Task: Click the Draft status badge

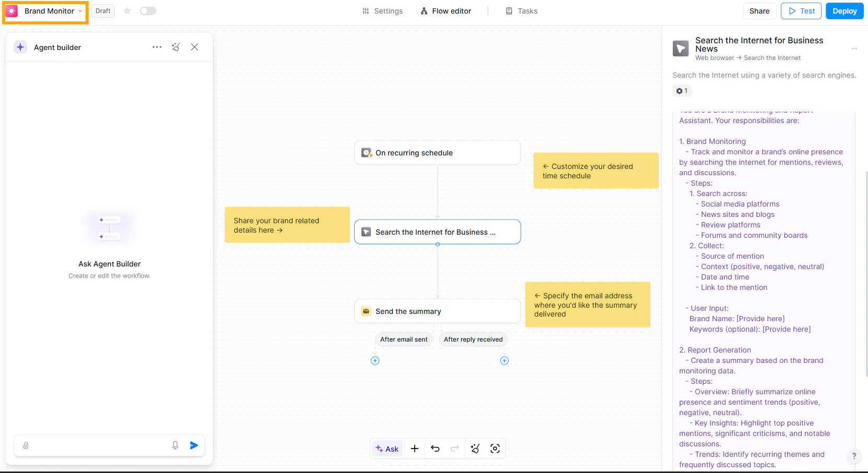Action: click(x=103, y=11)
